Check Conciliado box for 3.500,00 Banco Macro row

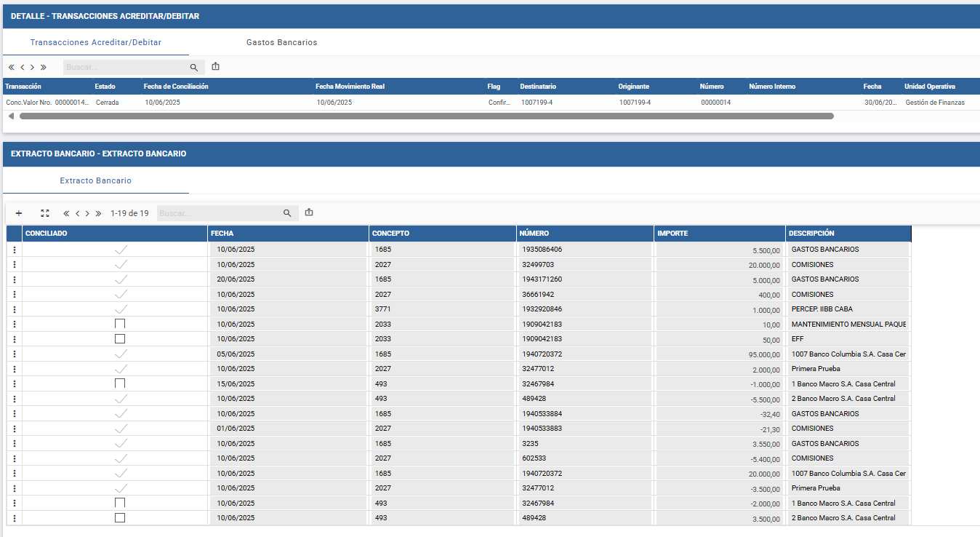click(120, 518)
